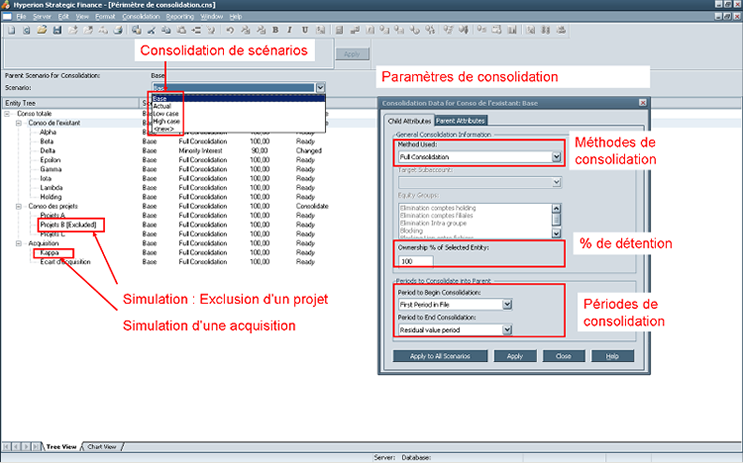Open the Help menu in the menu bar
The image size is (743, 463).
coord(236,17)
